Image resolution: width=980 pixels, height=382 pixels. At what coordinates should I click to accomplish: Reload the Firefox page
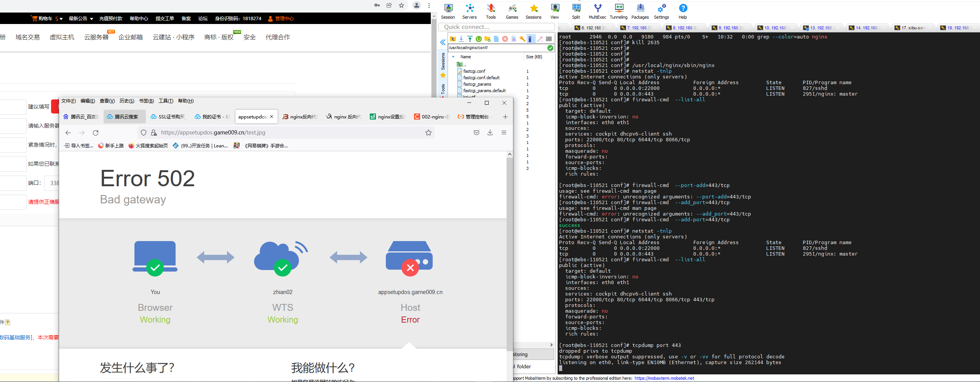[96, 133]
